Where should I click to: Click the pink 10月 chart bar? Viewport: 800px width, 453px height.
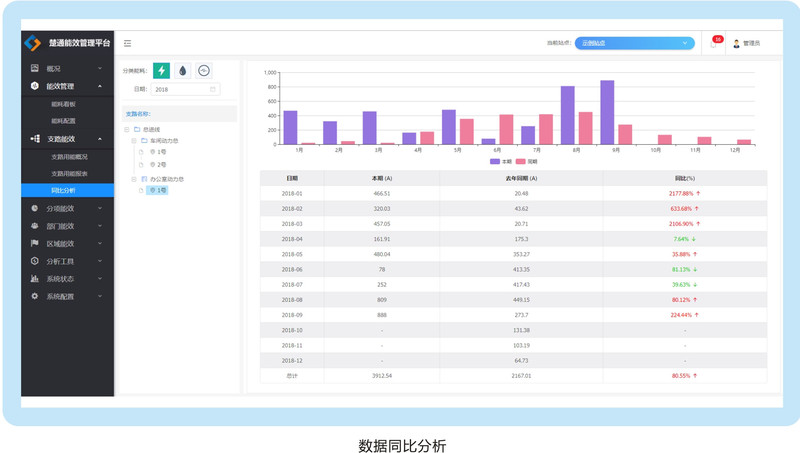coord(665,140)
